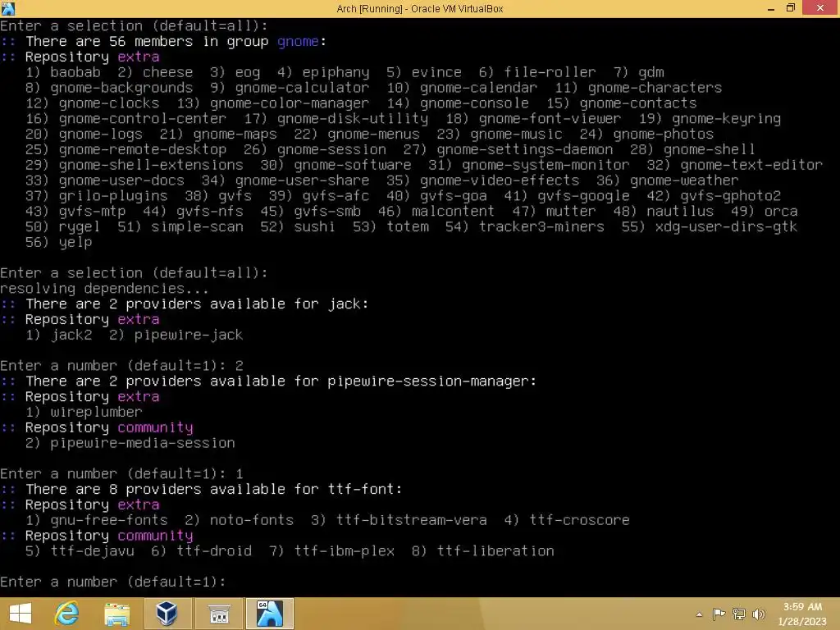Viewport: 840px width, 630px height.
Task: Click the taskbar icon left of Arch VM
Action: (218, 614)
